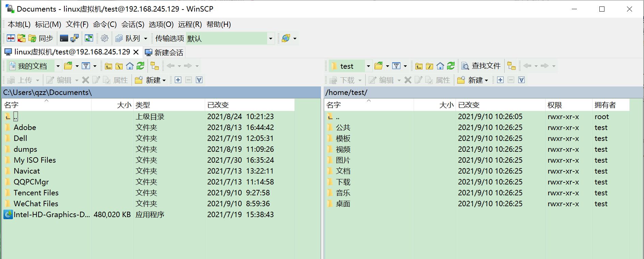The width and height of the screenshot is (644, 259).
Task: Select the Navicat folder in local panel
Action: [x=27, y=171]
